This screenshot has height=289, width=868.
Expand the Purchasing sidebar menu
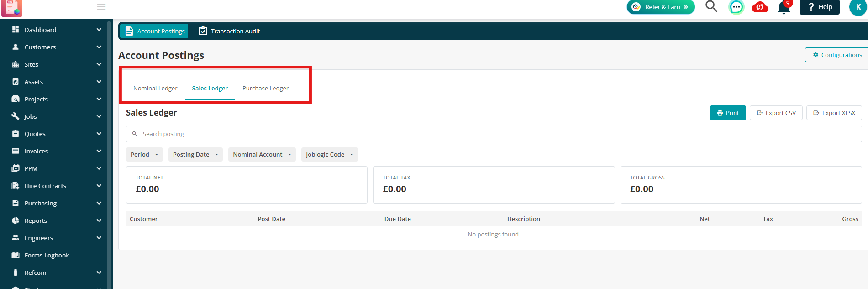click(x=57, y=203)
